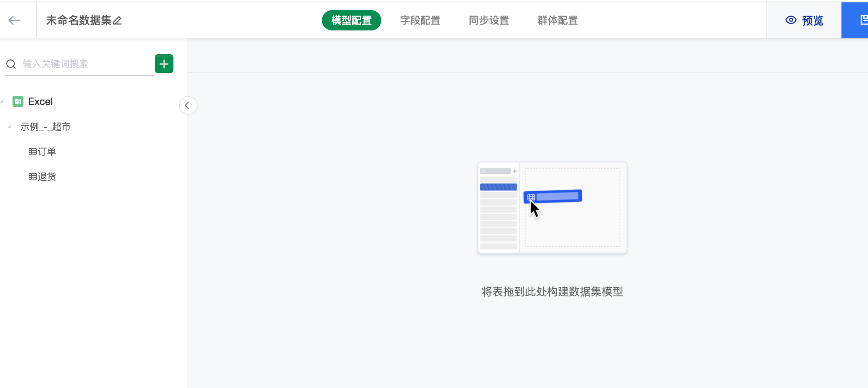Edit the dataset name with pencil icon

117,20
